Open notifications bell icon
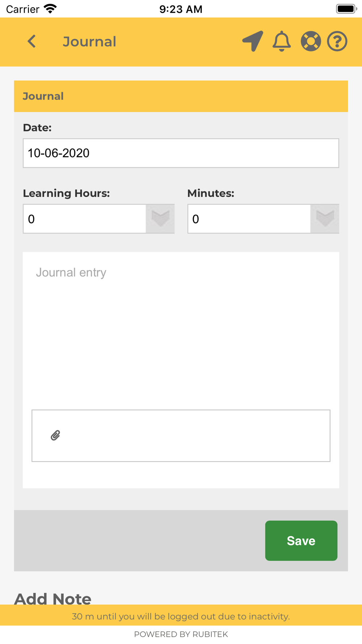The height and width of the screenshot is (644, 362). coord(282,41)
